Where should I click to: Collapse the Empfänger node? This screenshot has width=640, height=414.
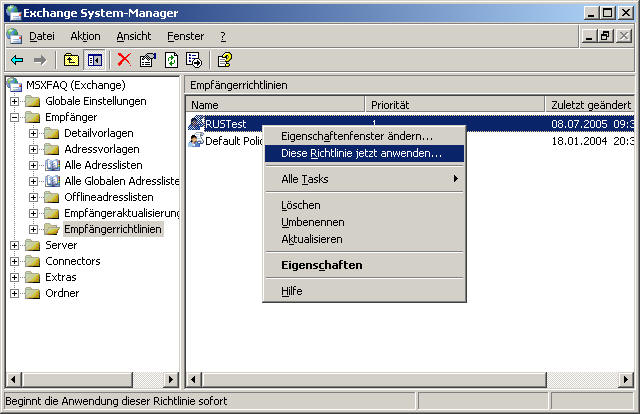point(14,117)
